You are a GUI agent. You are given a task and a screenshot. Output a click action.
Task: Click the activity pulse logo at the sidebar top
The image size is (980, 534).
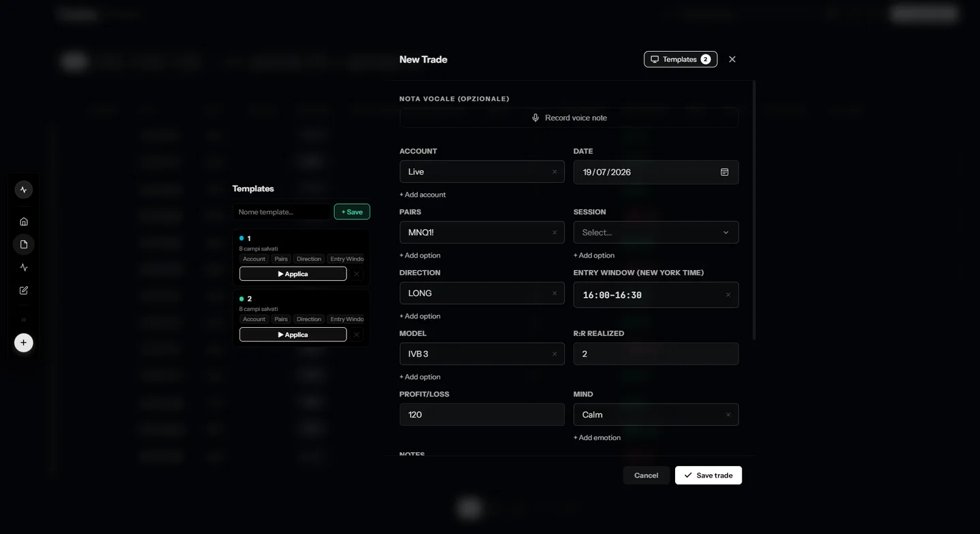(24, 190)
